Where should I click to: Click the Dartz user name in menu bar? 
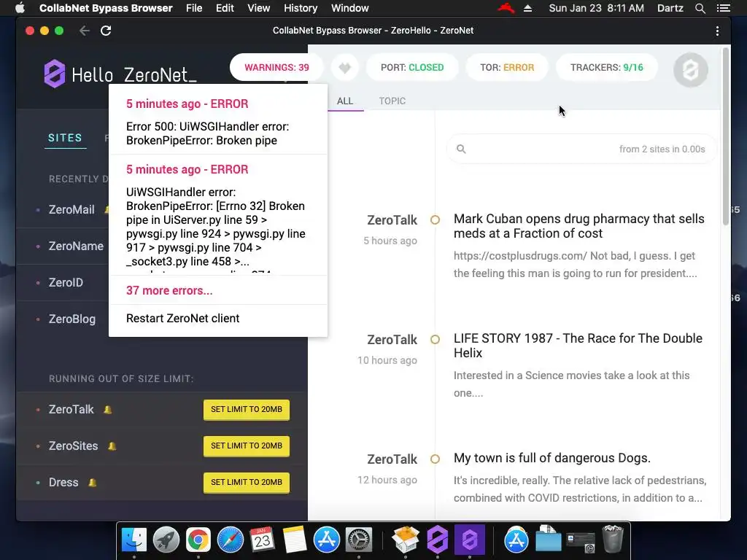point(670,8)
